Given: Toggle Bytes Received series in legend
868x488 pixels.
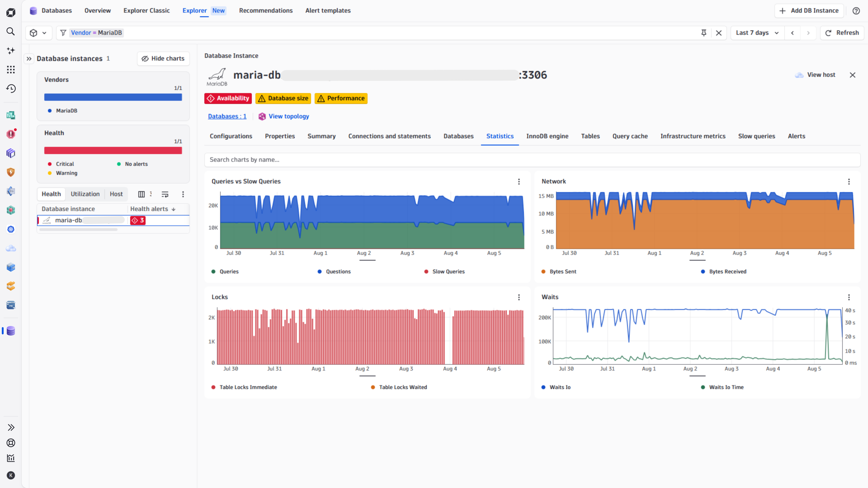Looking at the screenshot, I should pos(723,271).
